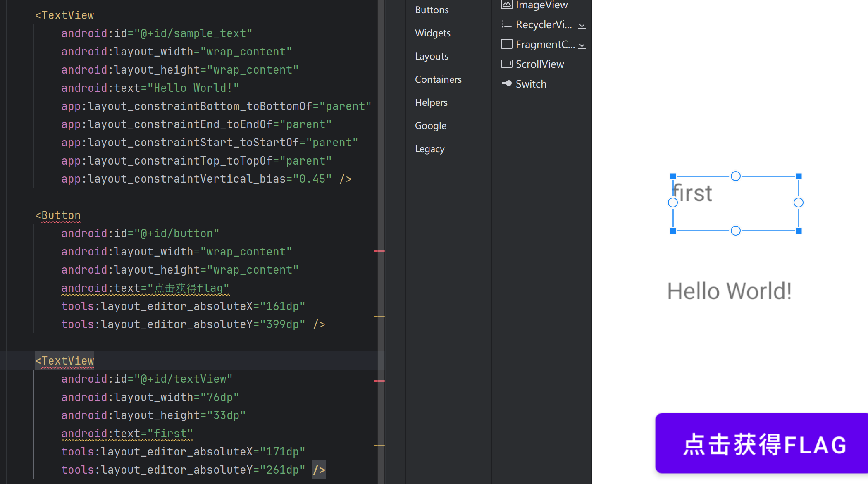Click top constraint handle of selected TextView
Screen dimensions: 868x484
(x=735, y=176)
